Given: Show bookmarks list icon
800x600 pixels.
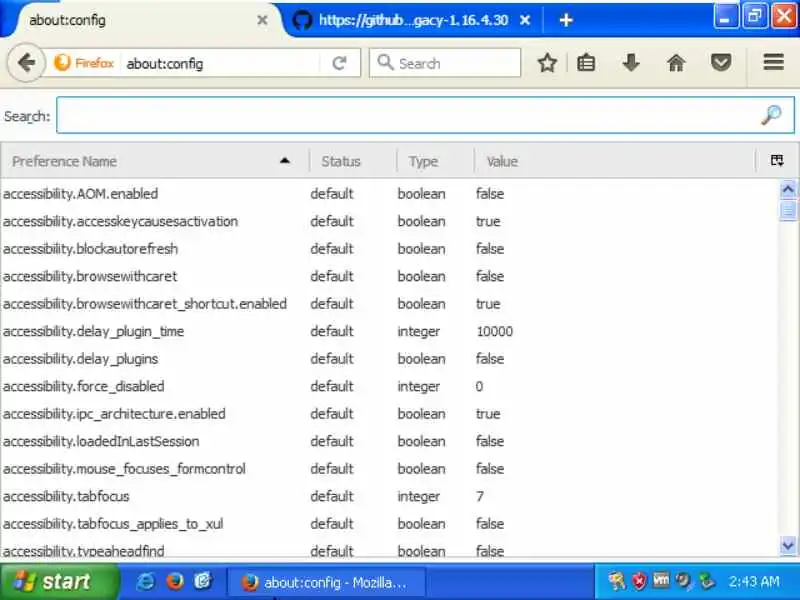Looking at the screenshot, I should [586, 63].
